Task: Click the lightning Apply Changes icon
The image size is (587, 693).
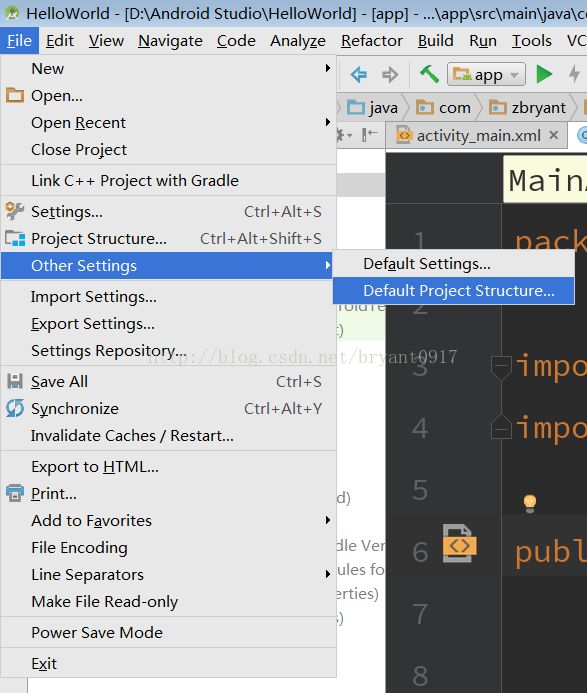Action: click(574, 74)
